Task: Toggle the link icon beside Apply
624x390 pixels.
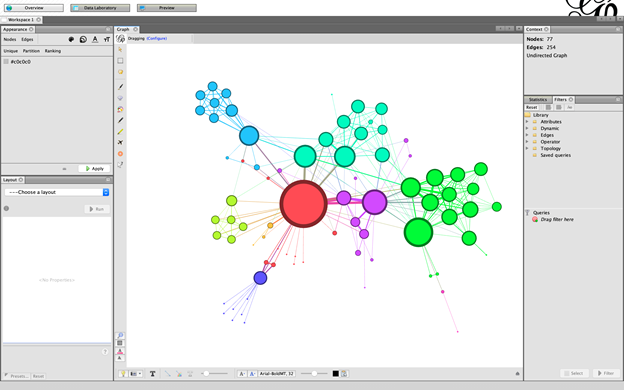Action: [x=64, y=169]
